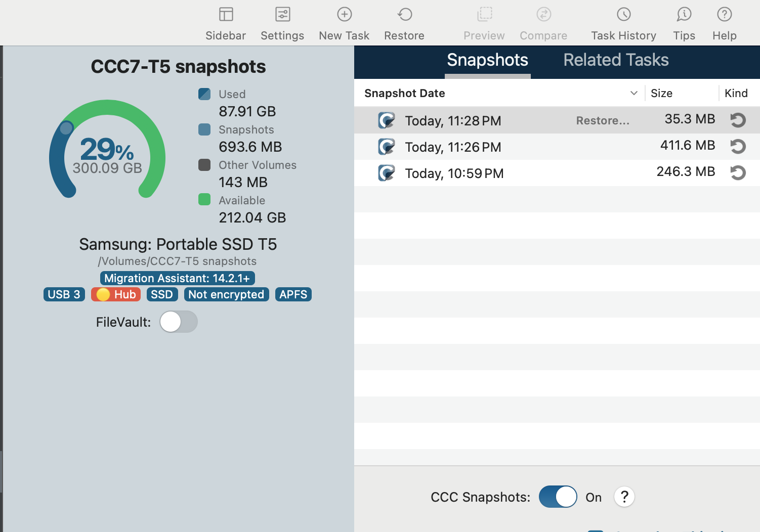Open Settings from the toolbar
This screenshot has width=760, height=532.
click(x=282, y=15)
